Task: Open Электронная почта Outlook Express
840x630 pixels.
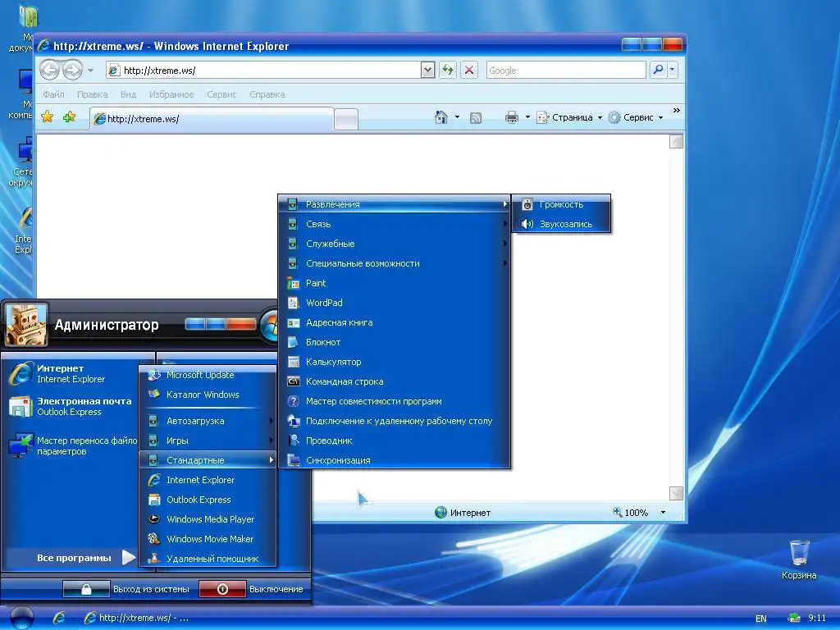Action: coord(72,406)
